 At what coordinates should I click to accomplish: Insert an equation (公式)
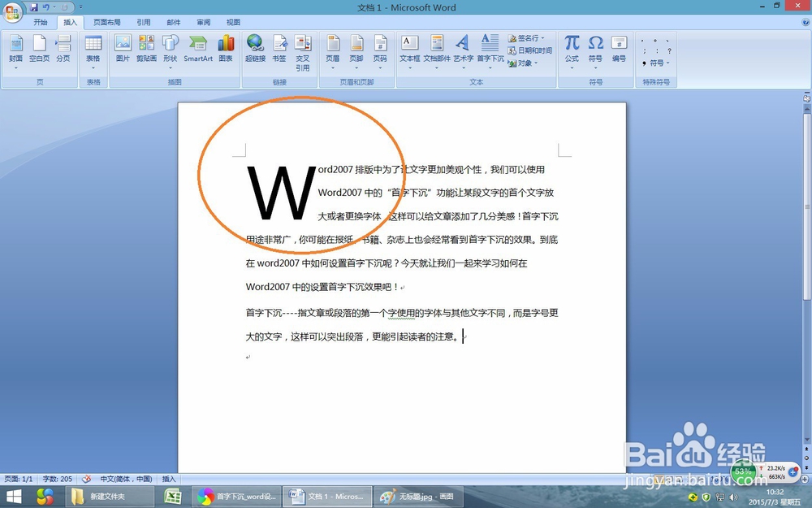click(572, 50)
